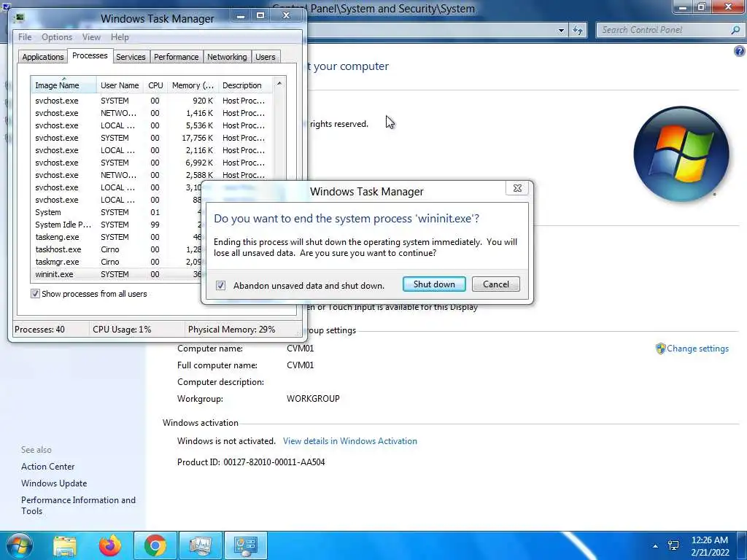The height and width of the screenshot is (560, 747).
Task: Open the Windows Start menu
Action: click(19, 545)
